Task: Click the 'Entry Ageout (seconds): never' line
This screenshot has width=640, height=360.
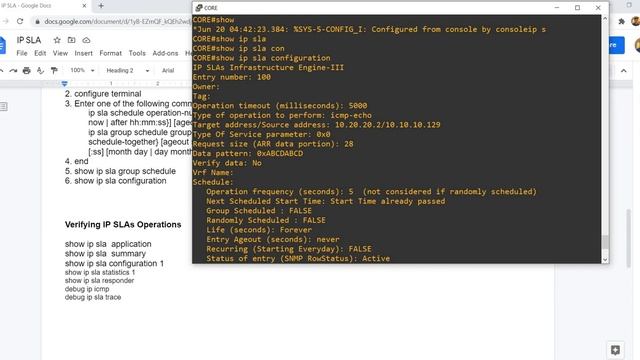Action: tap(273, 239)
